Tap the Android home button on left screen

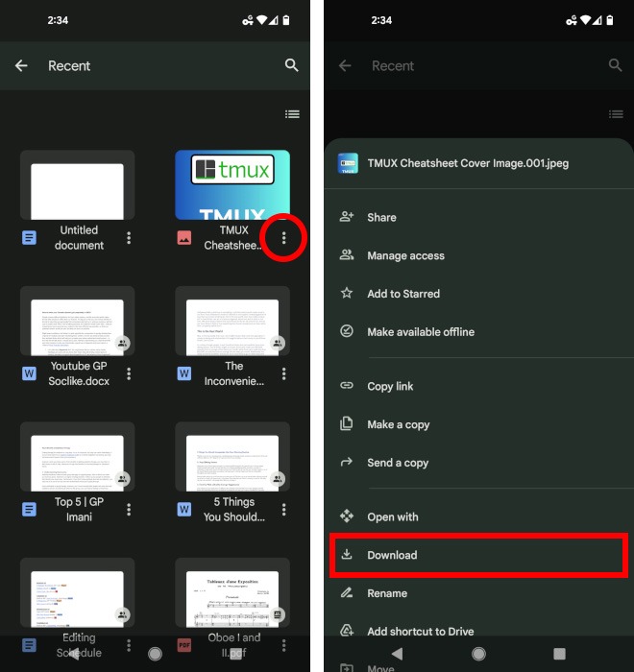tap(155, 654)
